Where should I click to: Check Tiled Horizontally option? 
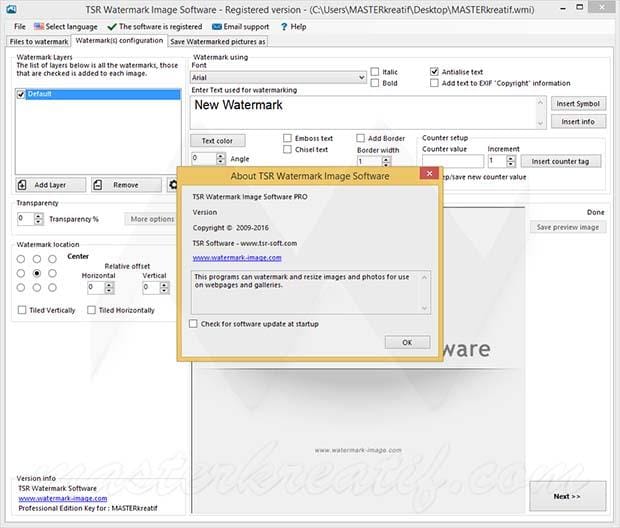pos(91,310)
